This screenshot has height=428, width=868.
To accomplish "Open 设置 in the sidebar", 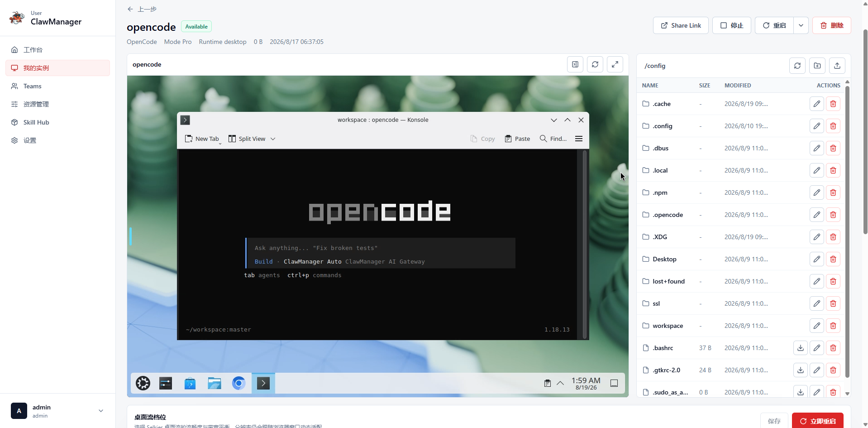I will [x=57, y=140].
